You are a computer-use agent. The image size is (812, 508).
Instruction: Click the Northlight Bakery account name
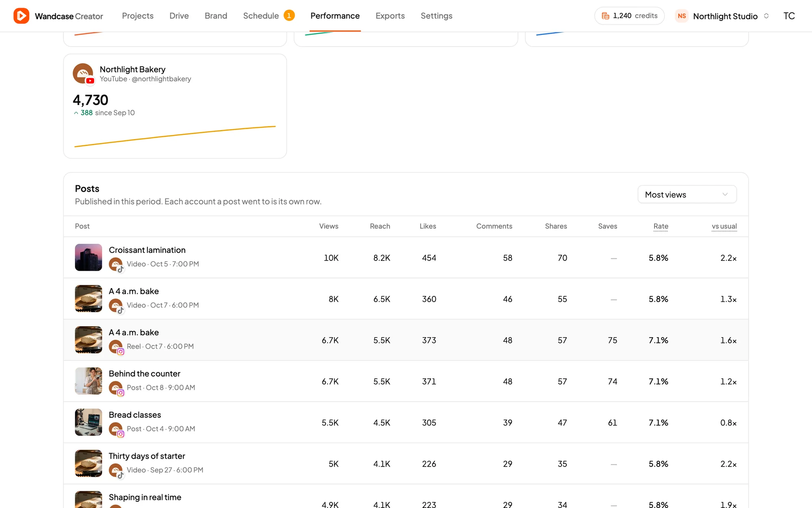[132, 69]
